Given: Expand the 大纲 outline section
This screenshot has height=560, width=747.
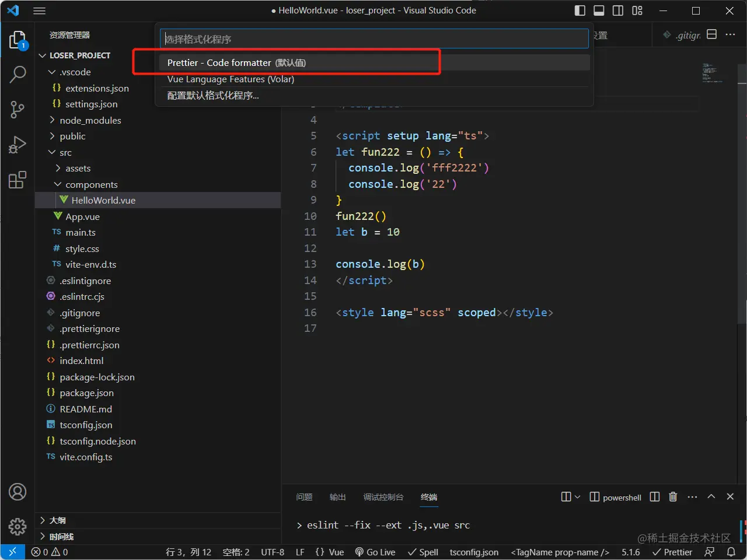Looking at the screenshot, I should pos(57,520).
